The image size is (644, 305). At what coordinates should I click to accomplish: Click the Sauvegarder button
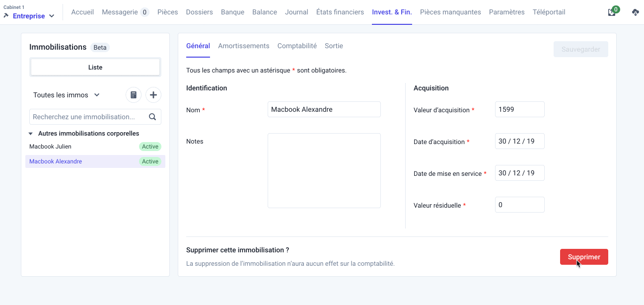point(581,49)
